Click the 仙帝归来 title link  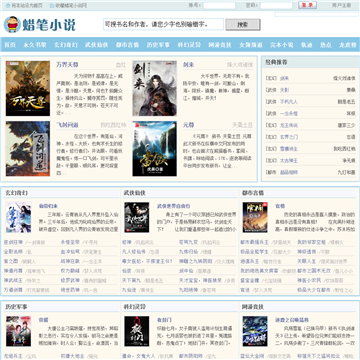point(48,206)
